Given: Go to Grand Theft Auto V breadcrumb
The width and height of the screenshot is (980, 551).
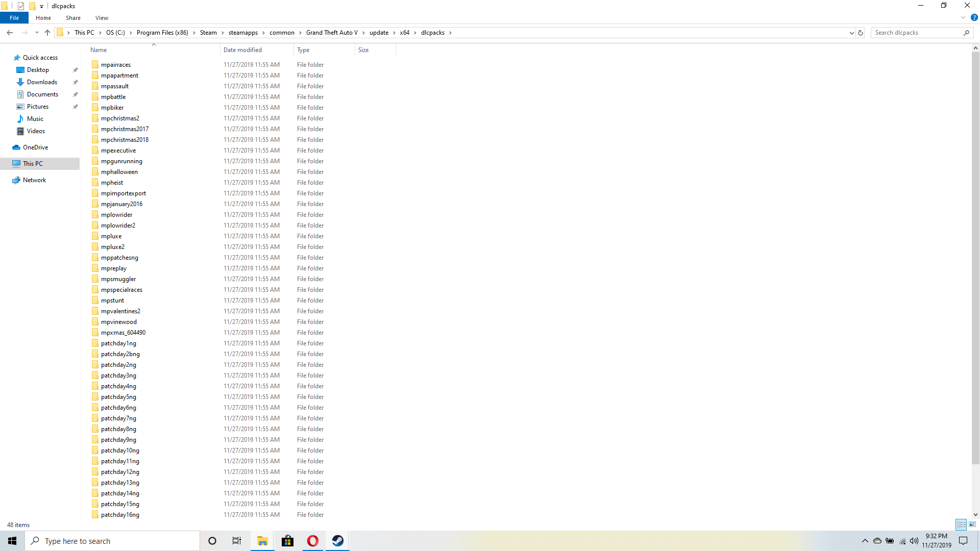Looking at the screenshot, I should tap(332, 33).
